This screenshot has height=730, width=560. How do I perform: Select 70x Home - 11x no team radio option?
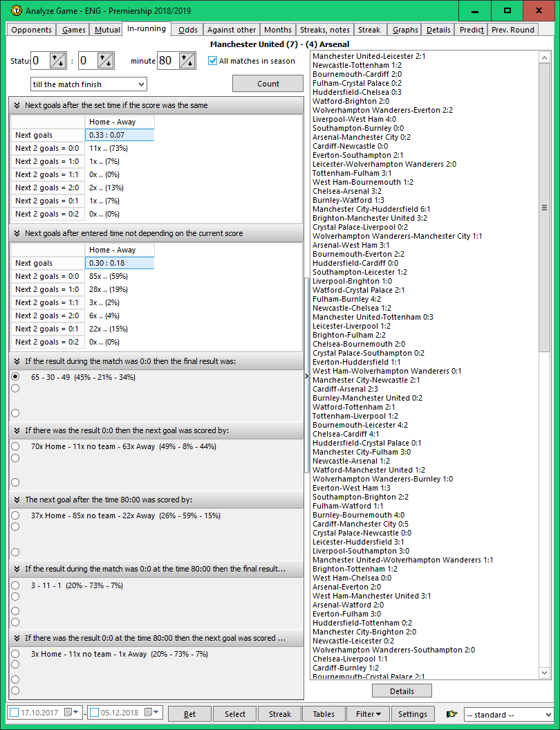[15, 446]
